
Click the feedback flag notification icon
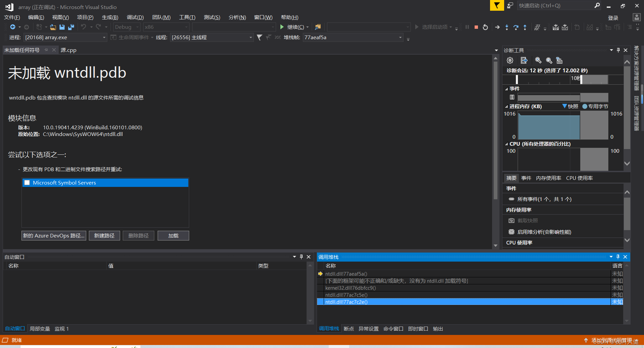coord(497,5)
